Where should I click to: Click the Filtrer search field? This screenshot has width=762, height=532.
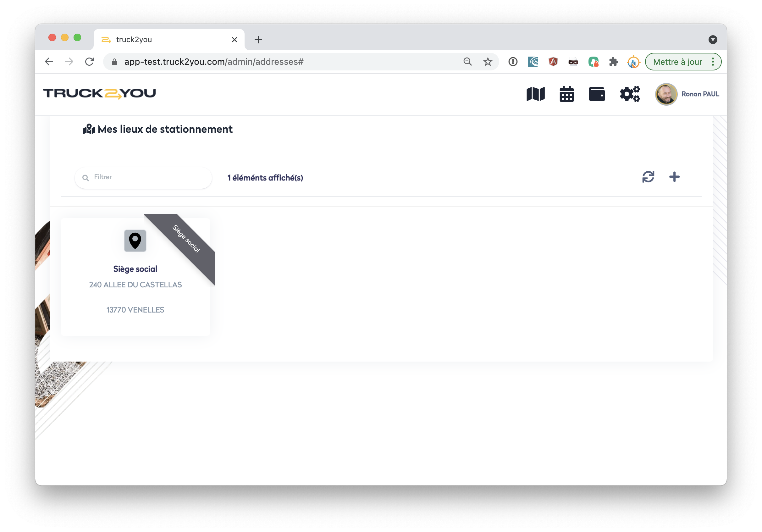tap(143, 178)
